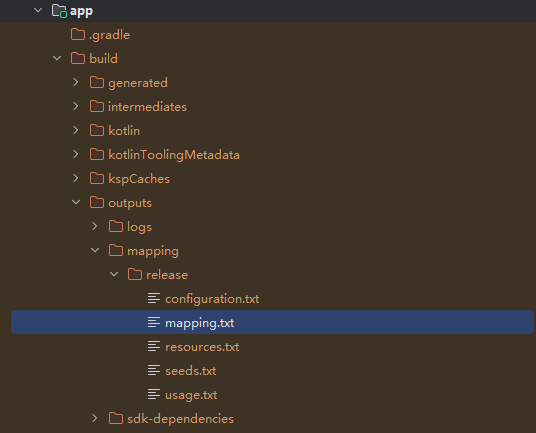The width and height of the screenshot is (536, 433).
Task: Click the intermediates folder icon
Action: pos(97,107)
